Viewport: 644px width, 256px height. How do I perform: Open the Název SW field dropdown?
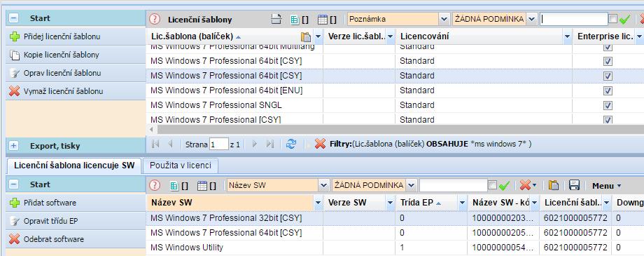tap(323, 185)
